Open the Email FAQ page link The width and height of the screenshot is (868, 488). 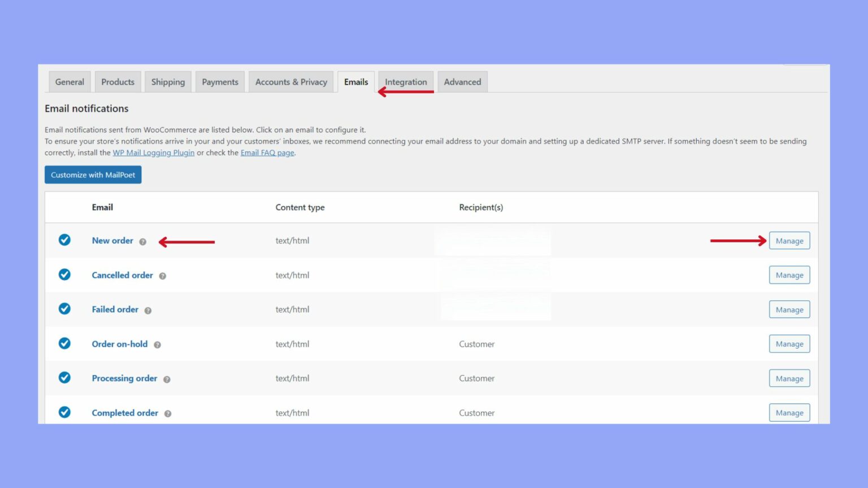point(267,152)
